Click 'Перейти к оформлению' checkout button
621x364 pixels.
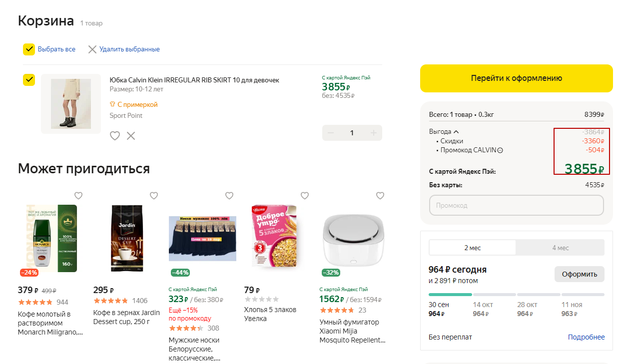click(x=516, y=78)
